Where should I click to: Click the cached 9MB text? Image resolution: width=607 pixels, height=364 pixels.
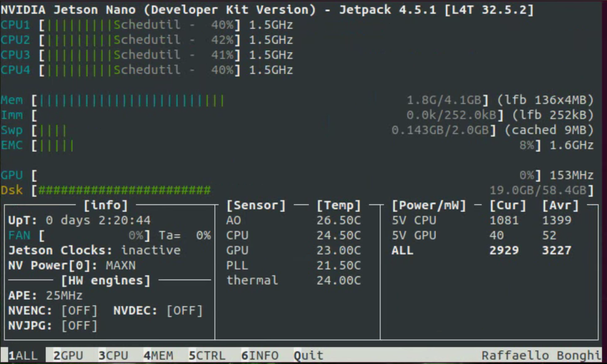pos(549,130)
